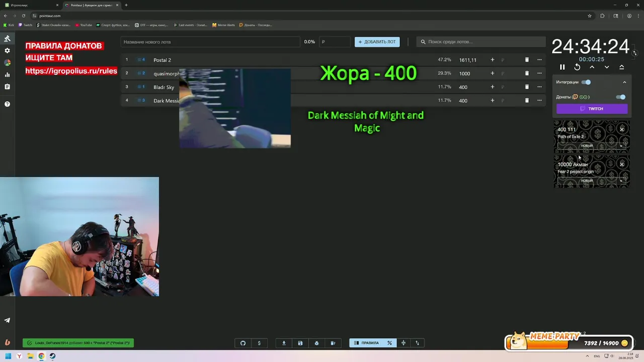Dismiss the 10000 Акман donation card
This screenshot has height=362, width=644.
pos(621,164)
